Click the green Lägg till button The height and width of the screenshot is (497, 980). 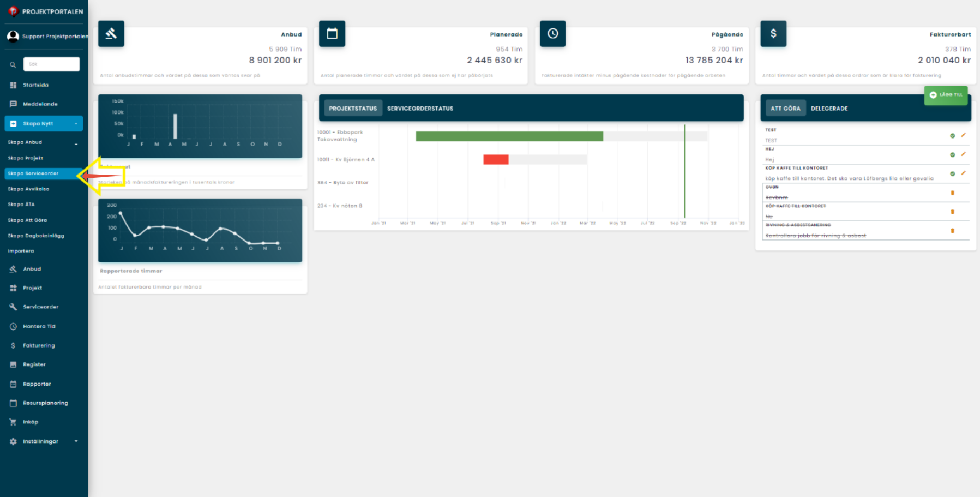pyautogui.click(x=946, y=95)
